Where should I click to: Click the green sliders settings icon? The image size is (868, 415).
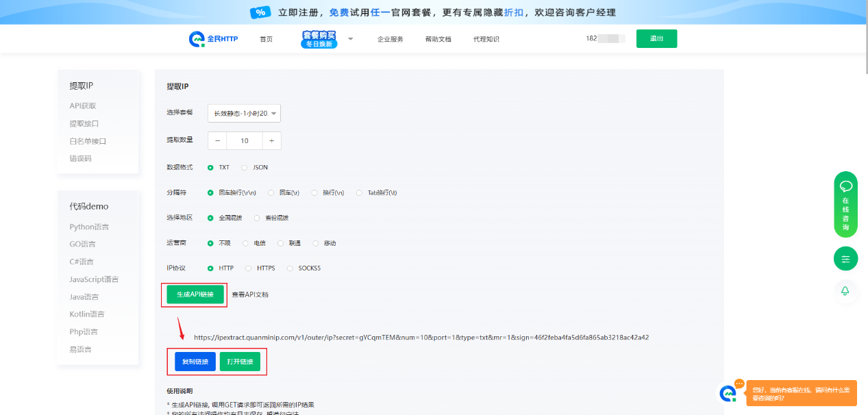pos(845,259)
